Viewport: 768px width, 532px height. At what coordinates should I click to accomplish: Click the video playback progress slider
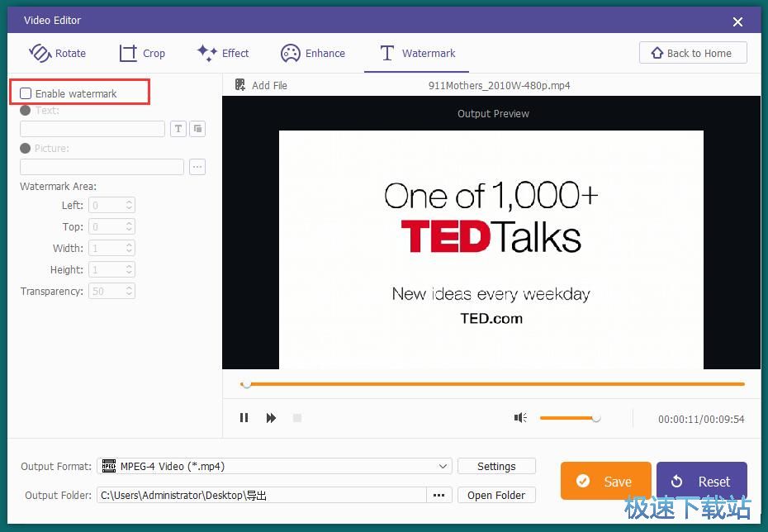click(x=492, y=385)
